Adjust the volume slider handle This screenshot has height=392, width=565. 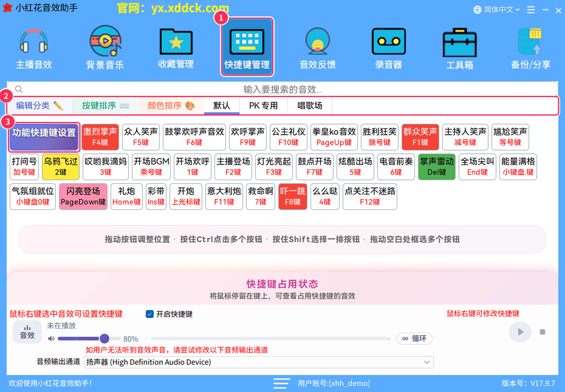click(104, 339)
